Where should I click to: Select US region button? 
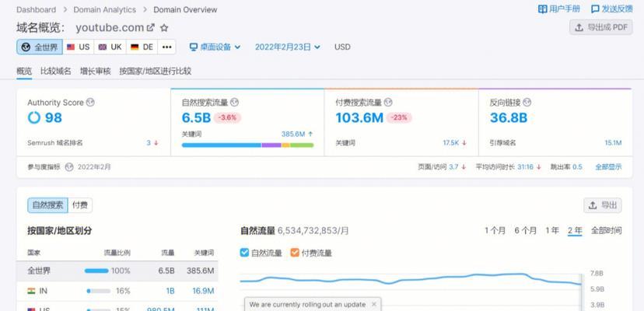point(79,47)
